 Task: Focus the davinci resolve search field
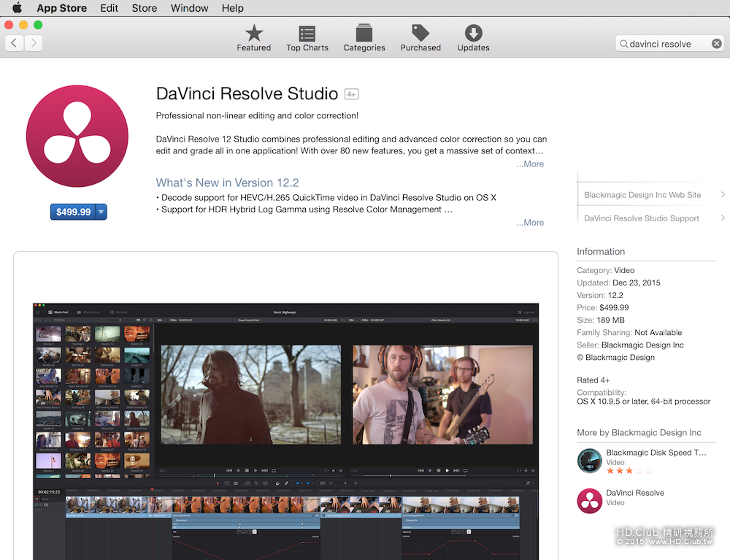coord(669,44)
